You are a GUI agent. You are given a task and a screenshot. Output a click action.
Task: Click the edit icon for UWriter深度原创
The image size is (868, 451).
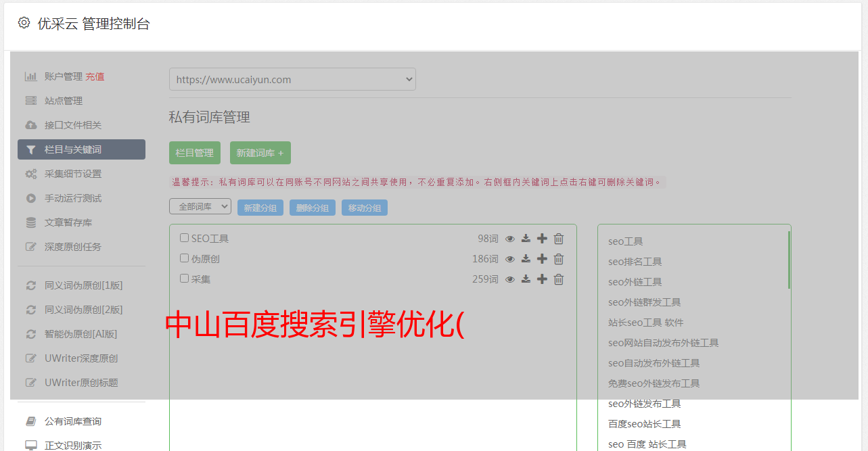click(30, 358)
